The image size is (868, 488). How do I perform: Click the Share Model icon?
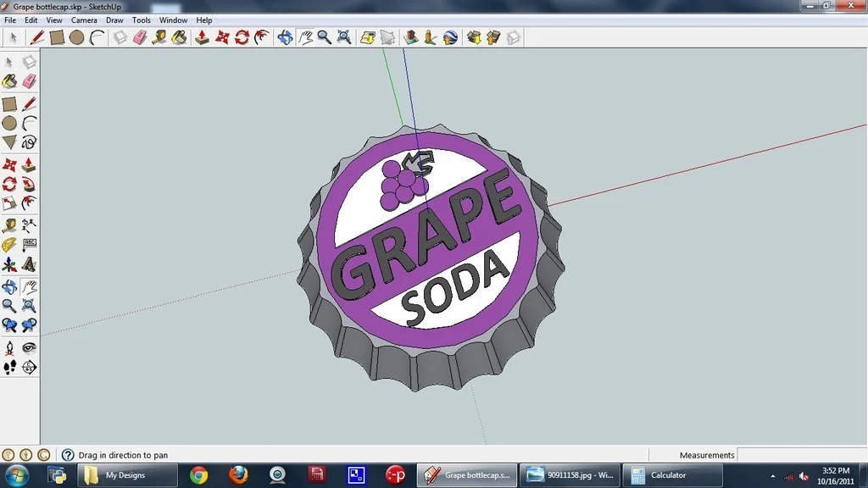[494, 37]
